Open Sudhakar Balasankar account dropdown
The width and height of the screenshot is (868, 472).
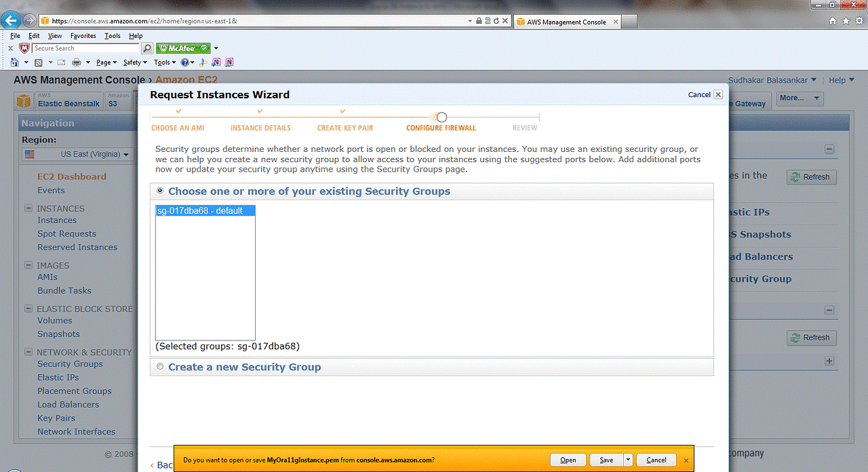click(x=772, y=80)
